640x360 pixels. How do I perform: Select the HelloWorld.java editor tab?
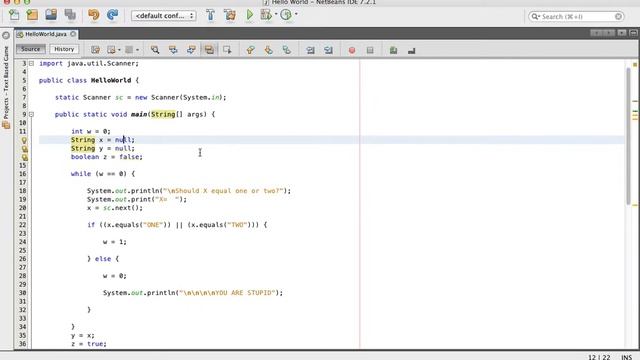tap(46, 34)
